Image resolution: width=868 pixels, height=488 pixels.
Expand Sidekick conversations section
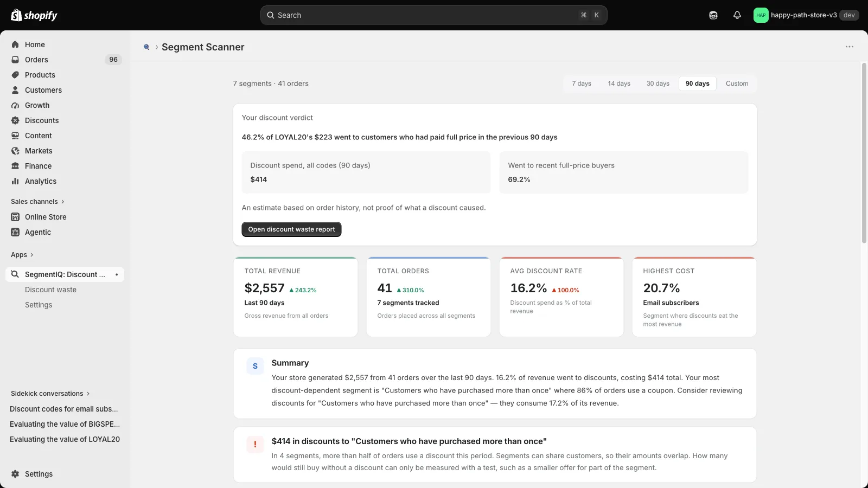[50, 394]
